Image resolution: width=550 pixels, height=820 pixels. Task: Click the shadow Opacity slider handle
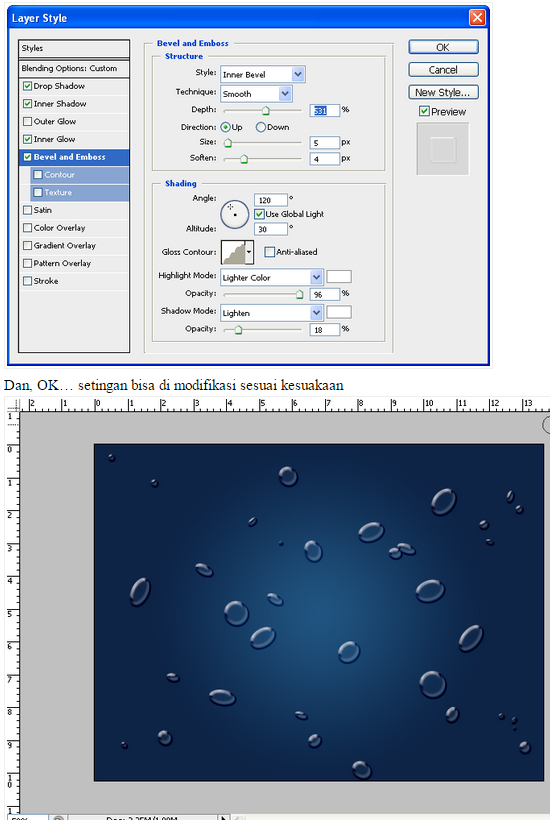(238, 330)
